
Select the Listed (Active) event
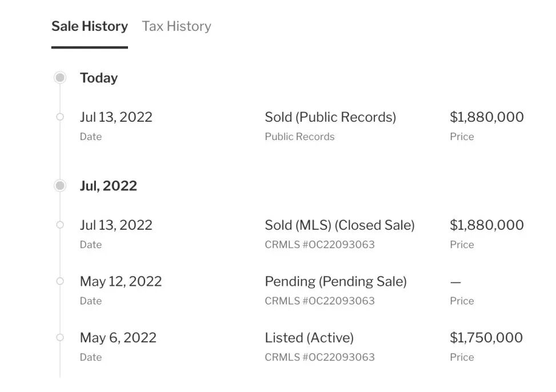(309, 338)
